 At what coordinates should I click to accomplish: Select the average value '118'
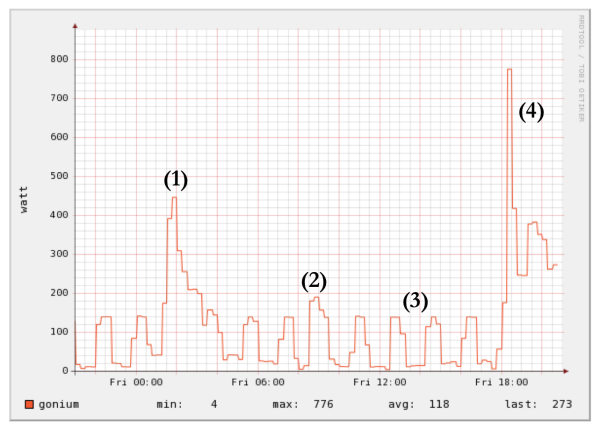(x=439, y=404)
